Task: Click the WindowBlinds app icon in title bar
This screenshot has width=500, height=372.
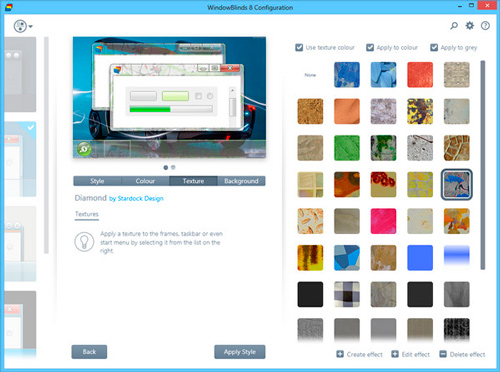Action: click(x=9, y=7)
